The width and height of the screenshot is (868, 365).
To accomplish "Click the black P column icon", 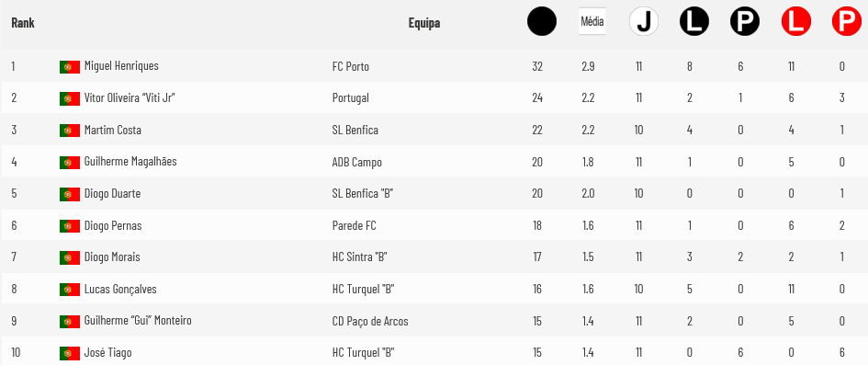I will coord(745,22).
